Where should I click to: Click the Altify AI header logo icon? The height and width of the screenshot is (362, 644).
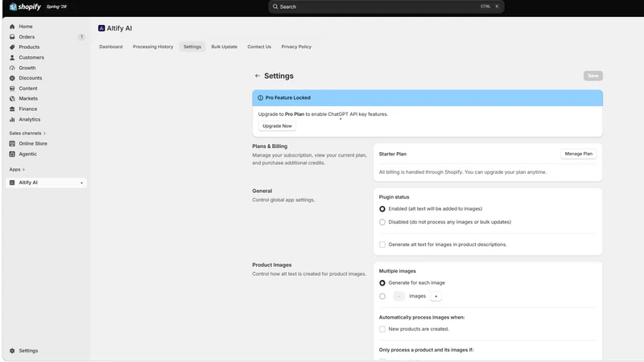pyautogui.click(x=101, y=28)
